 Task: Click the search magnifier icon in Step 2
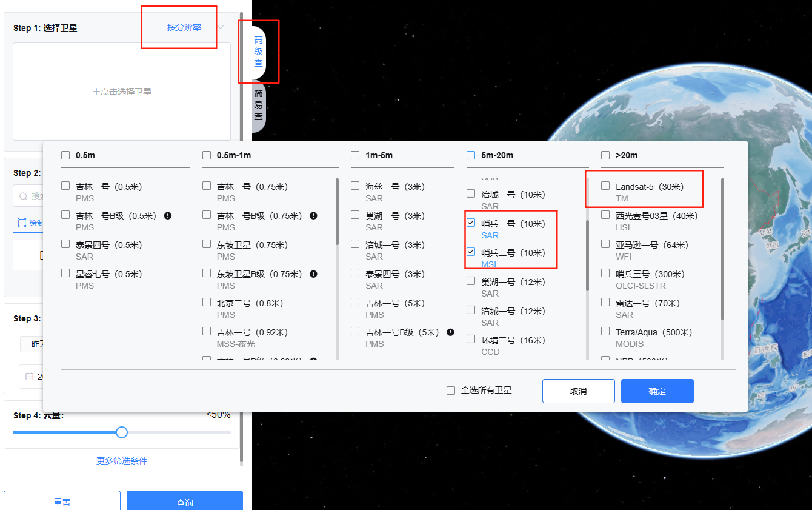tap(23, 196)
